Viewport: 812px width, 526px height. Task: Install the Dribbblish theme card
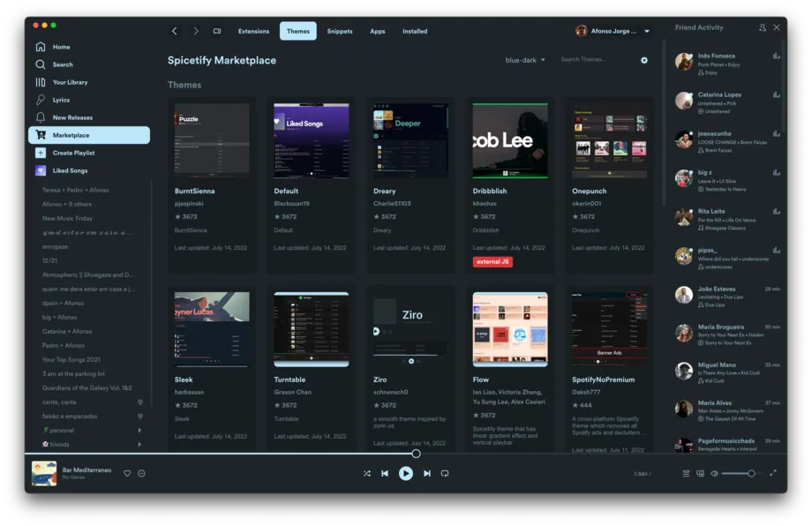(510, 141)
